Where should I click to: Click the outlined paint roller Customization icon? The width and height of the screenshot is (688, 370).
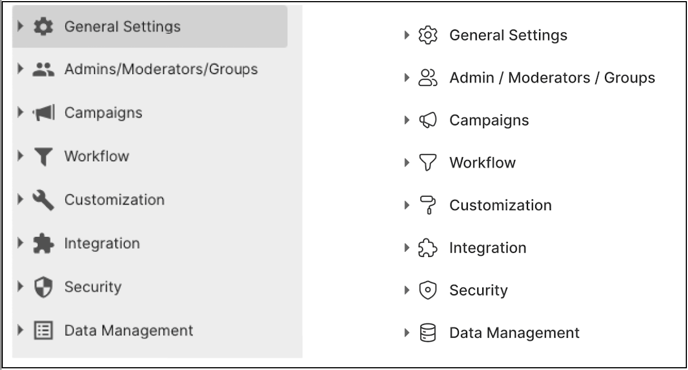coord(427,205)
